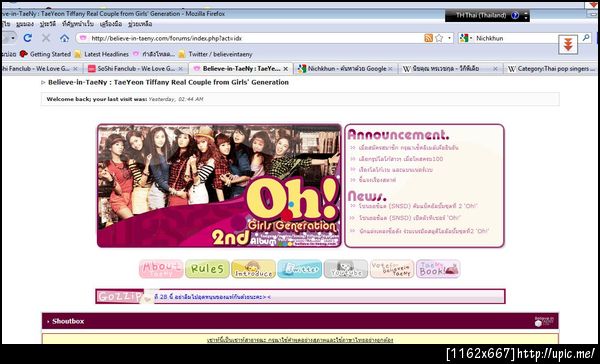Open the last News link ending 'Oh!'
Image resolution: width=600 pixels, height=364 pixels.
click(424, 231)
